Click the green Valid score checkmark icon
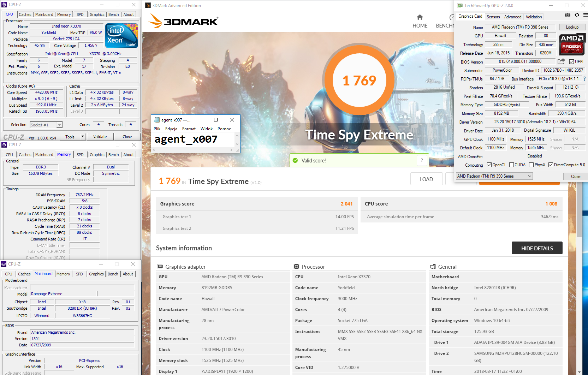Image resolution: width=588 pixels, height=375 pixels. point(295,160)
